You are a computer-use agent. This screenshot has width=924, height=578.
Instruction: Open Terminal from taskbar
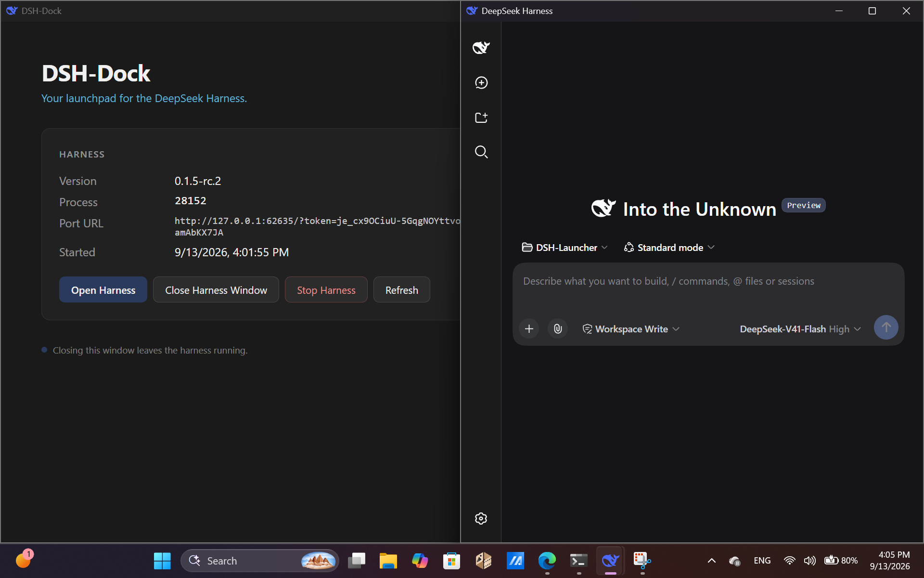[578, 561]
